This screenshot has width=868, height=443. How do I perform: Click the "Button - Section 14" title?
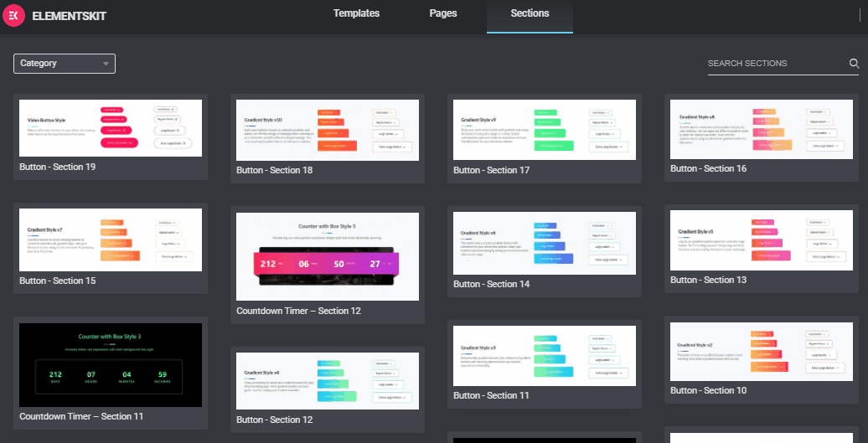492,284
